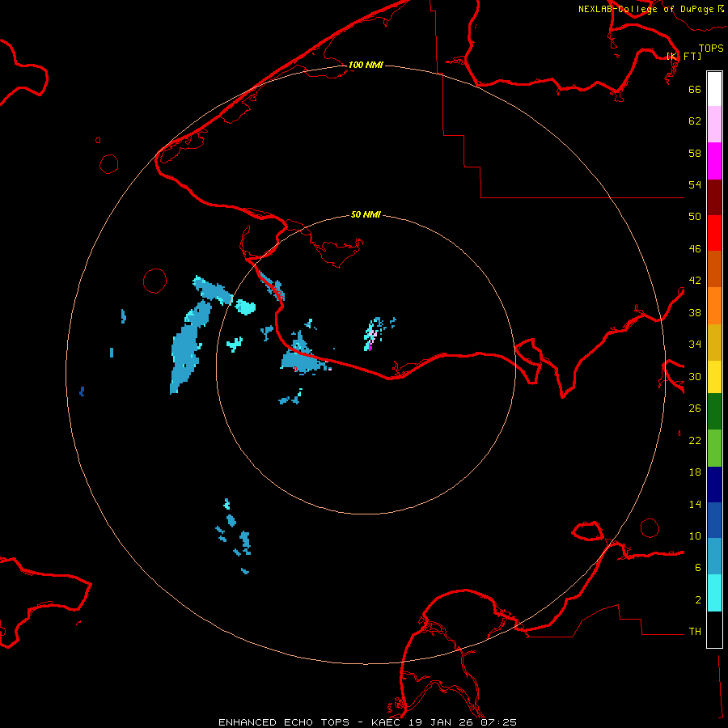Click the '50' legend value
The height and width of the screenshot is (728, 728).
point(695,217)
